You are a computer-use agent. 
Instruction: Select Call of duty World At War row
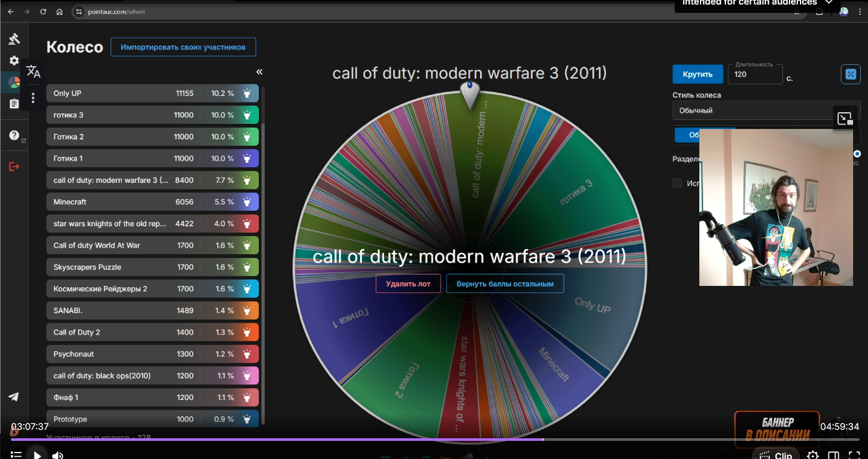(152, 246)
